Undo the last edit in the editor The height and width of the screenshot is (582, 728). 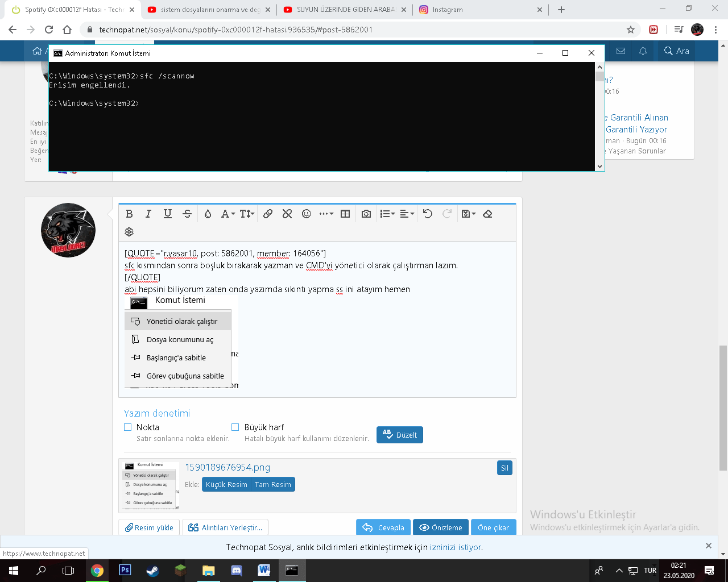point(428,214)
